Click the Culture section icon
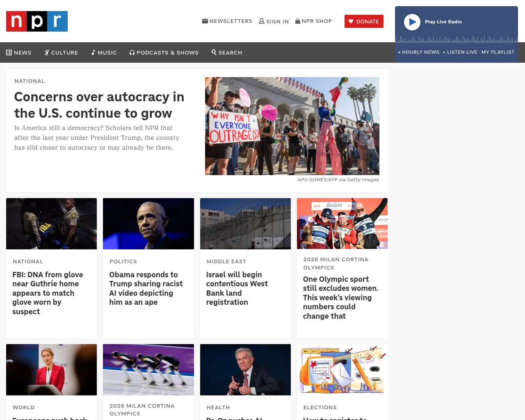 click(47, 52)
